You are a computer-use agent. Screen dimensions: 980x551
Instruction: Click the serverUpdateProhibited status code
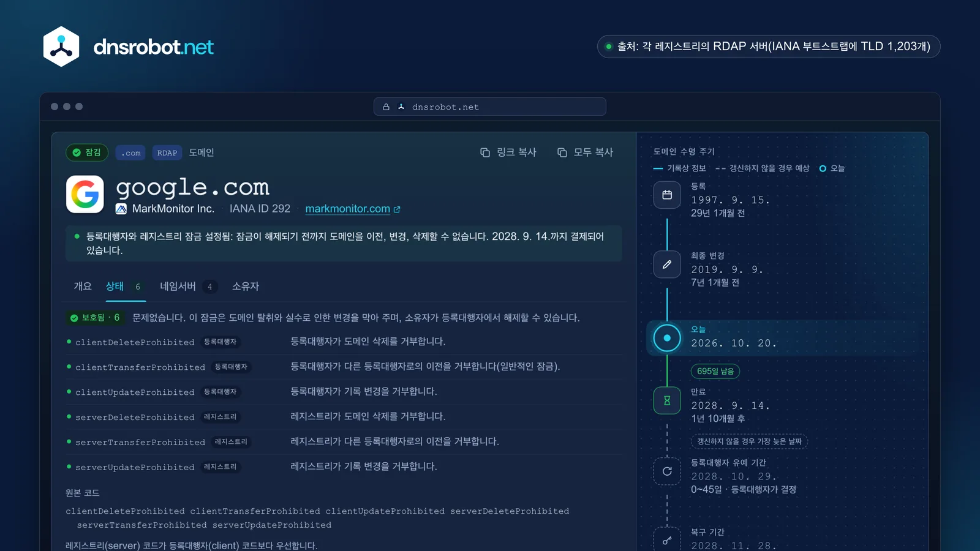tap(135, 468)
